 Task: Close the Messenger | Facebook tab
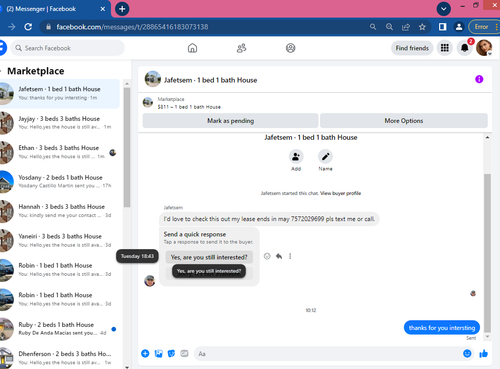tap(103, 9)
